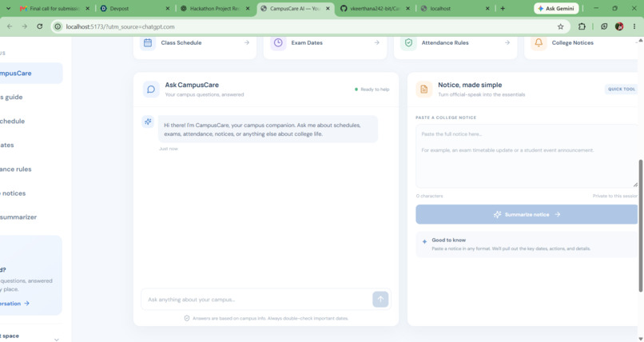Image resolution: width=644 pixels, height=342 pixels.
Task: Expand the workspace chevron in sidebar bottom
Action: 57,340
